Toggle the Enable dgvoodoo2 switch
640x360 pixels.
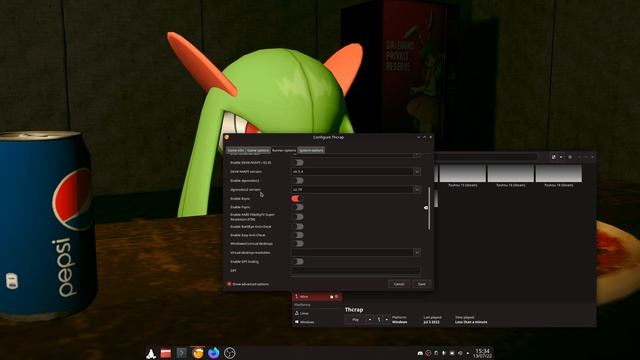[298, 180]
